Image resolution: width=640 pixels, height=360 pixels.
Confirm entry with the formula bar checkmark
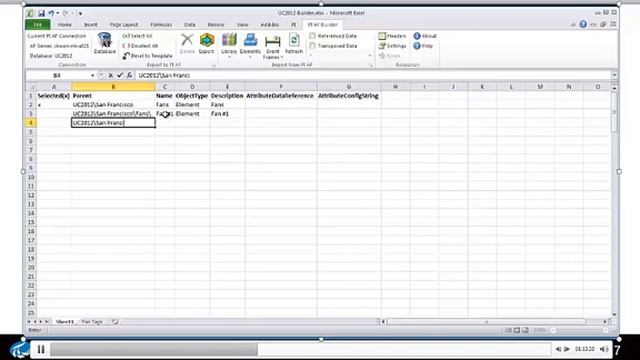pos(120,75)
